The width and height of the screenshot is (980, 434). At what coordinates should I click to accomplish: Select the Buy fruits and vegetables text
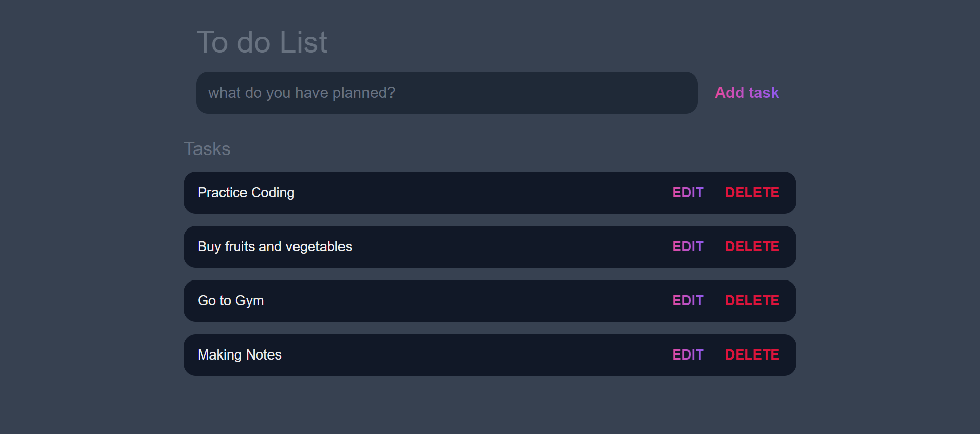(275, 247)
